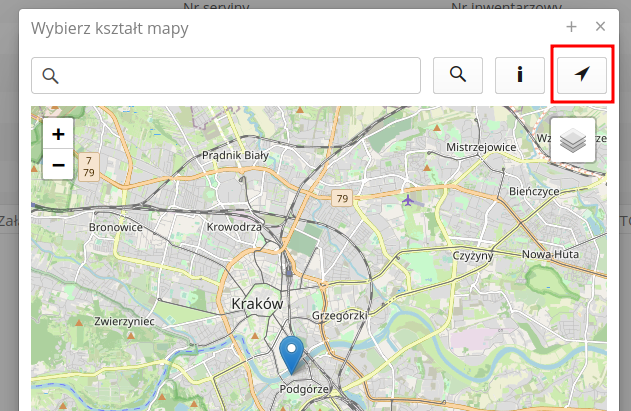631x411 pixels.
Task: Select the 'Bronowice' district label
Action: (116, 227)
